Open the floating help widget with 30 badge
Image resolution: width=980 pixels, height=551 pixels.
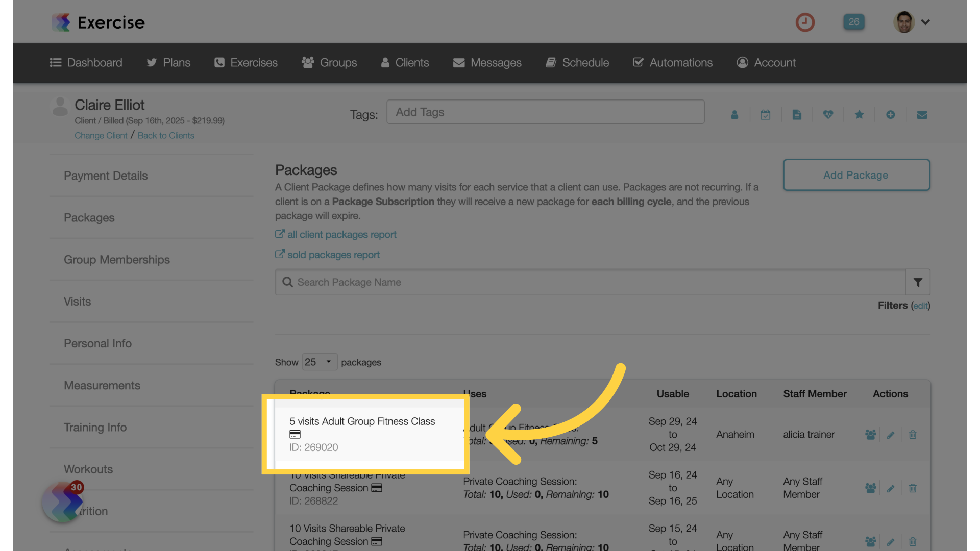coord(62,502)
